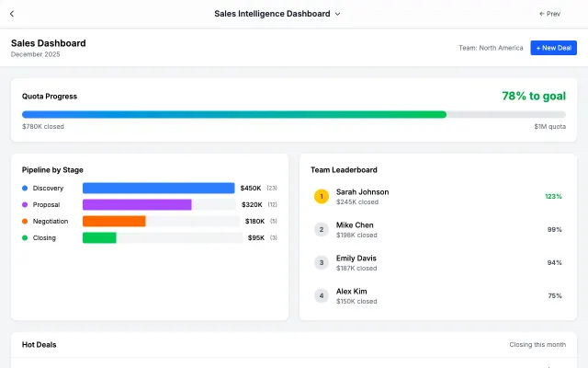
Task: Click the 75% attainment value
Action: coord(555,295)
